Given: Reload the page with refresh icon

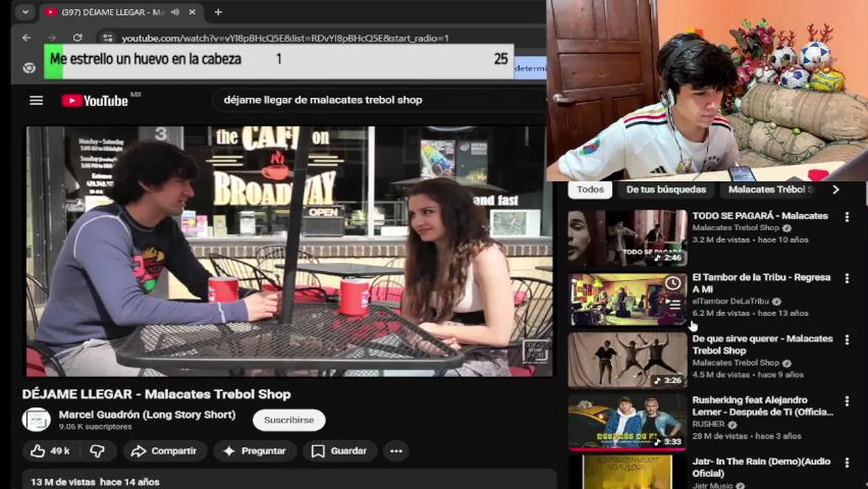Looking at the screenshot, I should (x=77, y=38).
